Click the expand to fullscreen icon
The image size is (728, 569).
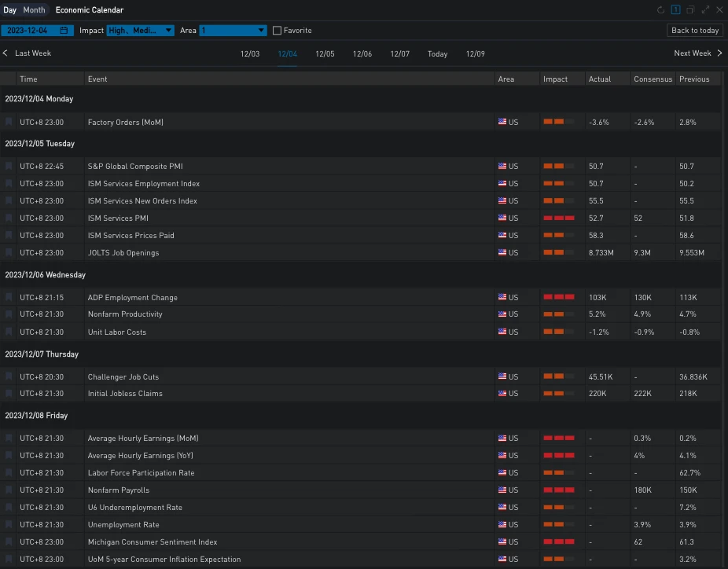click(x=705, y=10)
